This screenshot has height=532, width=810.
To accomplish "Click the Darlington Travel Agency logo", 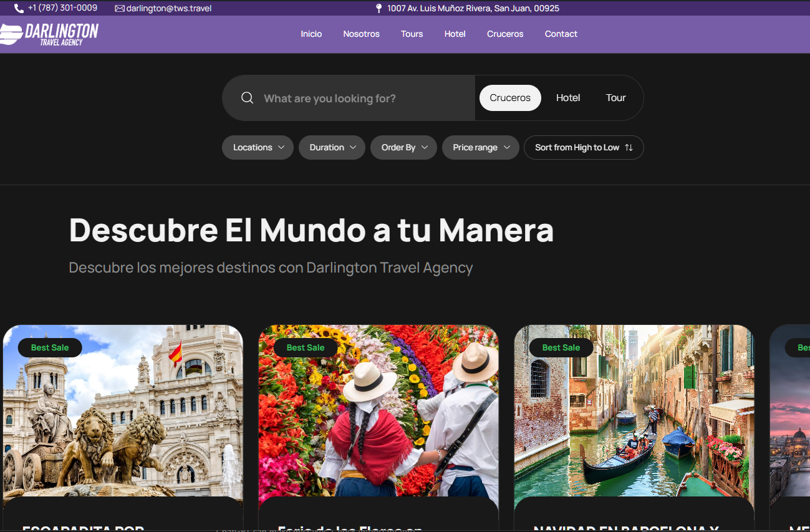I will pos(49,34).
